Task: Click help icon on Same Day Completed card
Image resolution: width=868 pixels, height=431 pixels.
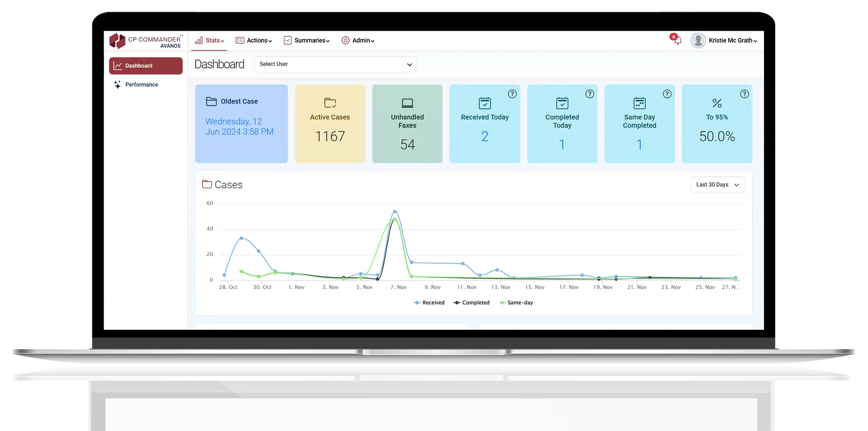Action: tap(667, 94)
